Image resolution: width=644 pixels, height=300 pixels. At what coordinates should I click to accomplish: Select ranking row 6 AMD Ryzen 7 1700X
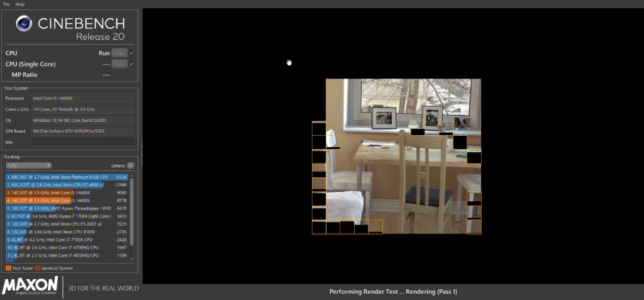(x=67, y=216)
